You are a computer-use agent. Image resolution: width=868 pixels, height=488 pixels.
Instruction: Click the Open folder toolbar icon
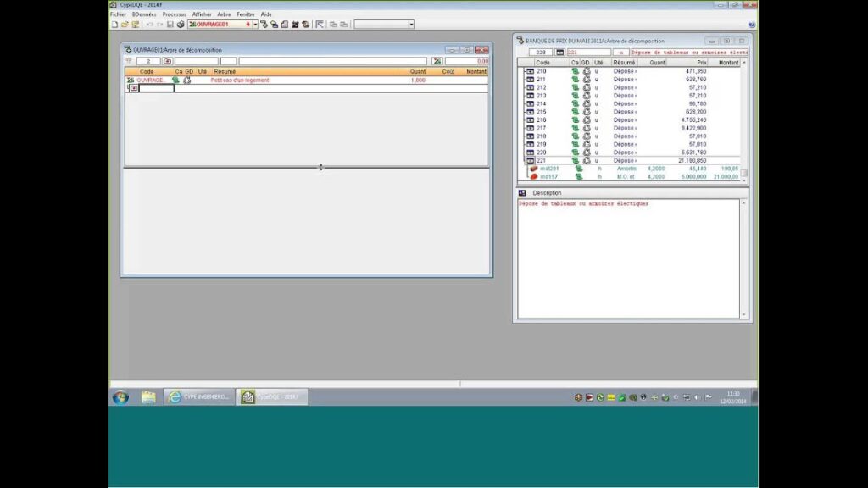click(x=124, y=25)
